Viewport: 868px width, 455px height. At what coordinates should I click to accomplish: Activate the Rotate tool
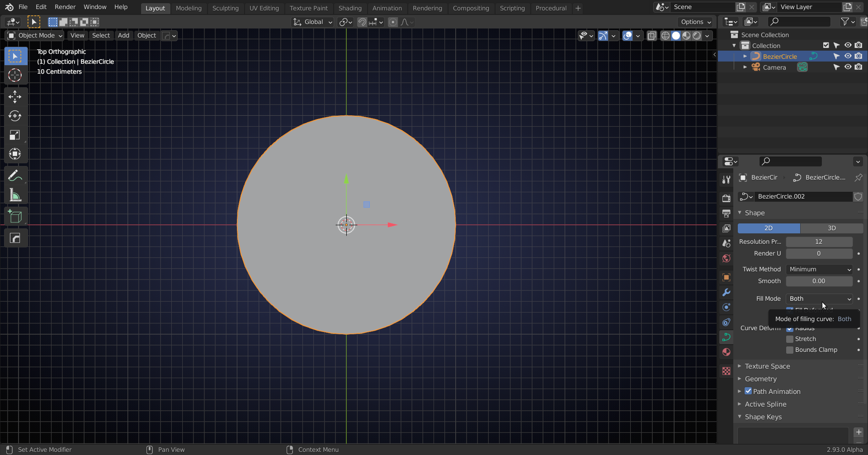coord(15,116)
